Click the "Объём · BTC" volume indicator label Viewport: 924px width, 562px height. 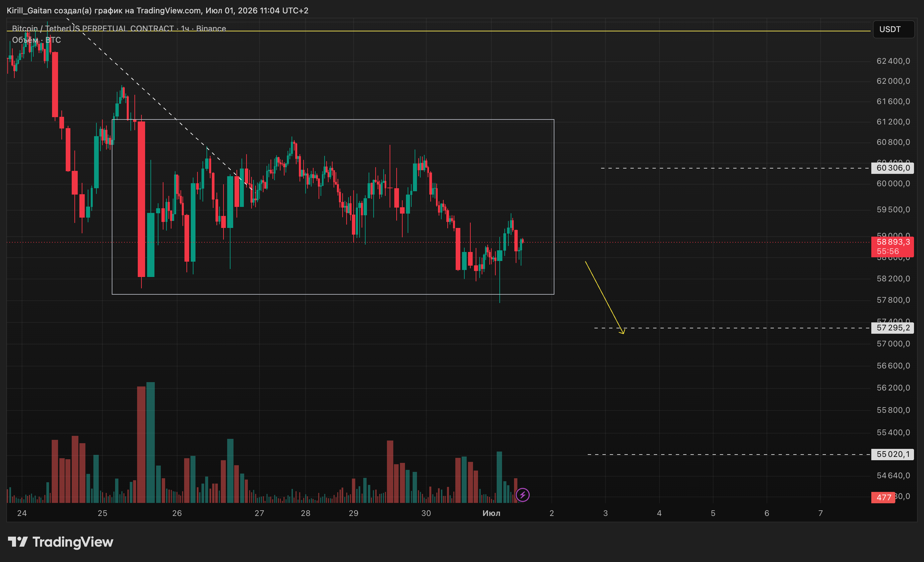[36, 40]
